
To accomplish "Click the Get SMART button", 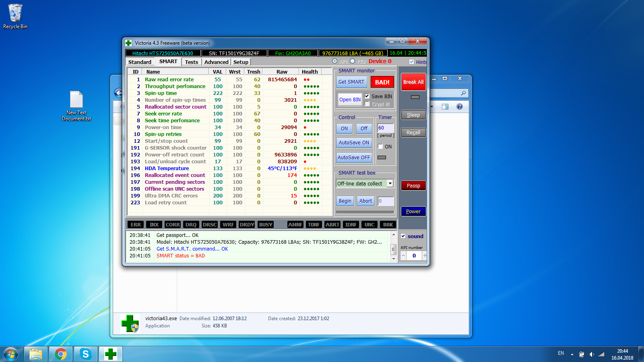I will click(351, 82).
